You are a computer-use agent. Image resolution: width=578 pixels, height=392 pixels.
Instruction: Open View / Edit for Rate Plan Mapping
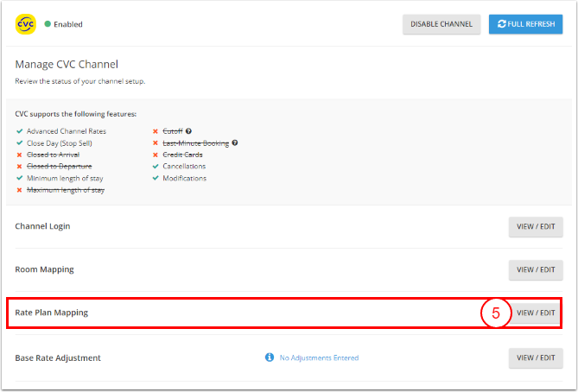tap(536, 313)
